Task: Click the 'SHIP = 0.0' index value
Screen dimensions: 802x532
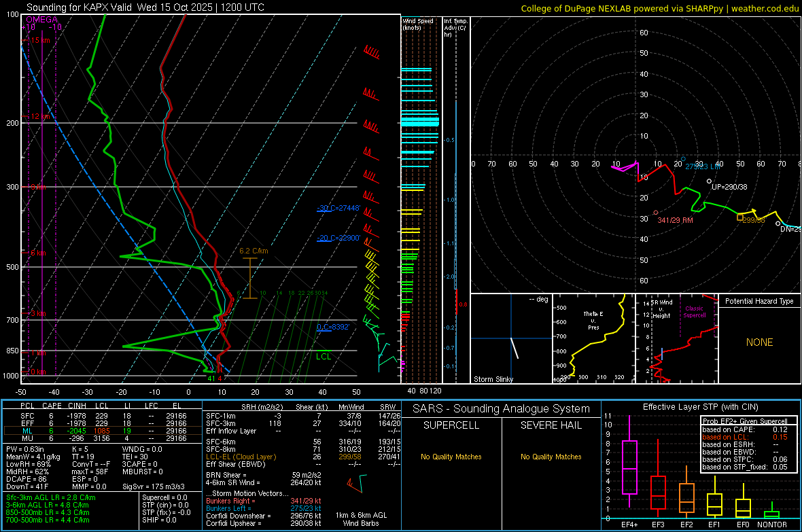Action: point(159,520)
